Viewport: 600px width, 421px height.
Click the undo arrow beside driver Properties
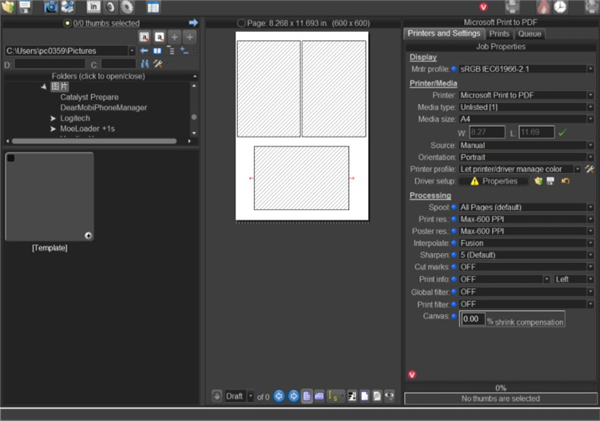click(564, 181)
